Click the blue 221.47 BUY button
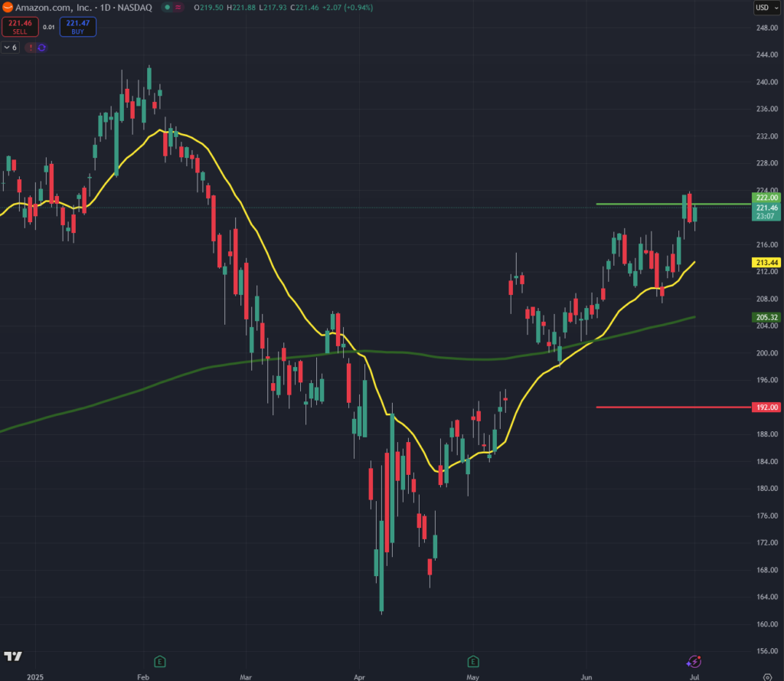Viewport: 784px width, 681px height. pyautogui.click(x=78, y=27)
